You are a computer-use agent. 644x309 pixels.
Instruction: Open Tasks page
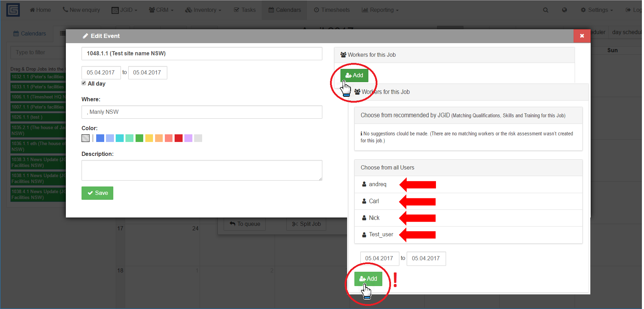(245, 10)
